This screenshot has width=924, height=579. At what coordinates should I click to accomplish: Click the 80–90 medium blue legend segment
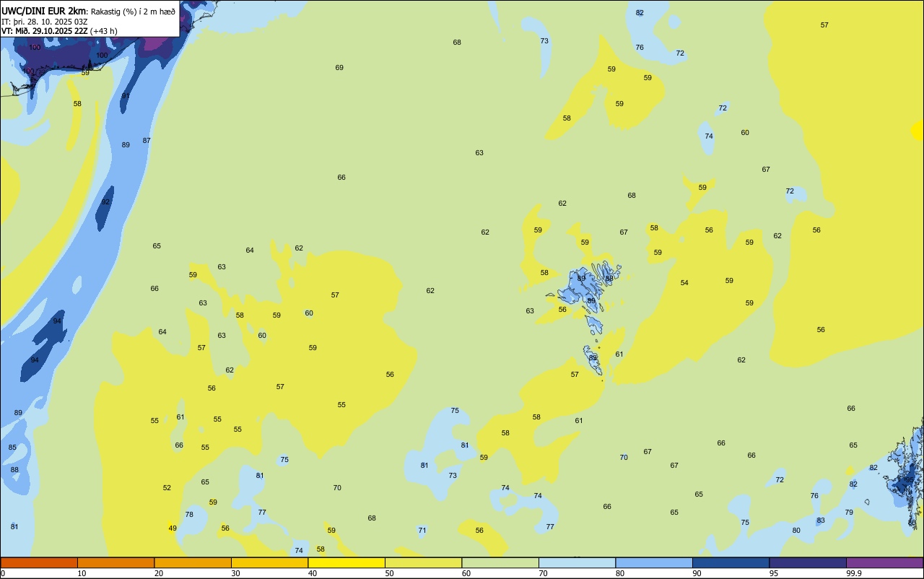click(x=654, y=562)
